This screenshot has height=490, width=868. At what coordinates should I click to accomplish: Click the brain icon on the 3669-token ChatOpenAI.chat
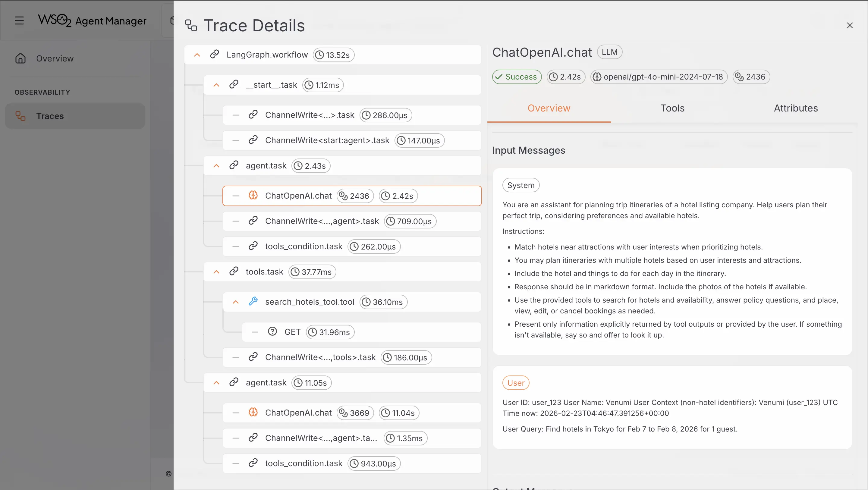point(253,413)
